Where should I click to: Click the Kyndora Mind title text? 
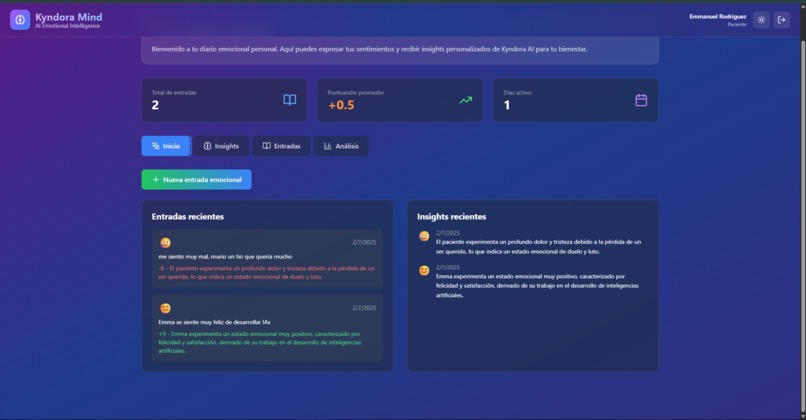click(x=68, y=17)
